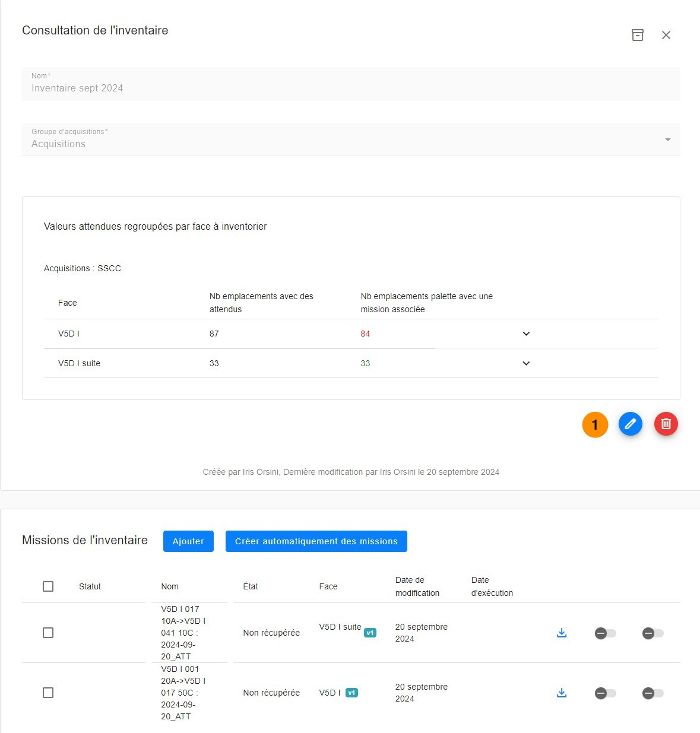Click the red trash delete button
Image resolution: width=700 pixels, height=733 pixels.
point(666,424)
